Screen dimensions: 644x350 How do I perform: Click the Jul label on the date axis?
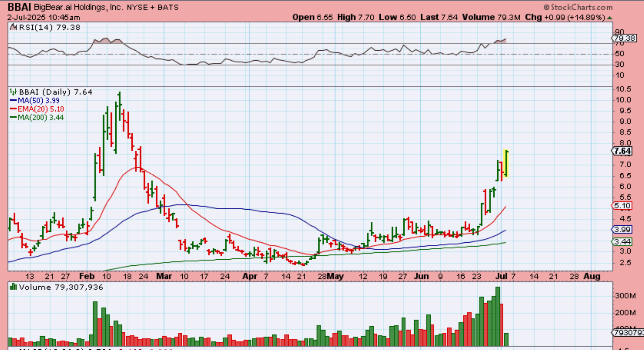click(x=501, y=276)
